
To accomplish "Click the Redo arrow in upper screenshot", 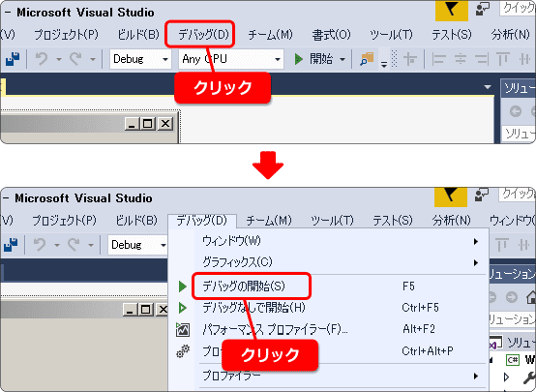I will (x=75, y=59).
